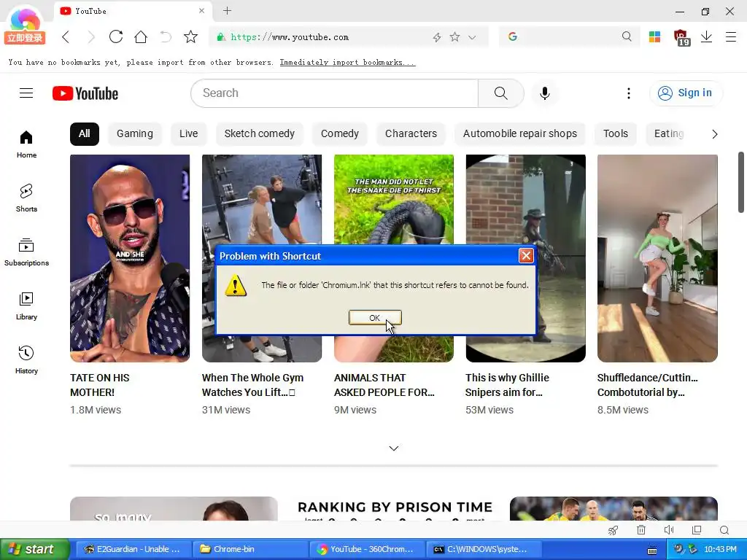Click the window layout icon in status bar
The image size is (747, 560).
pos(697,530)
